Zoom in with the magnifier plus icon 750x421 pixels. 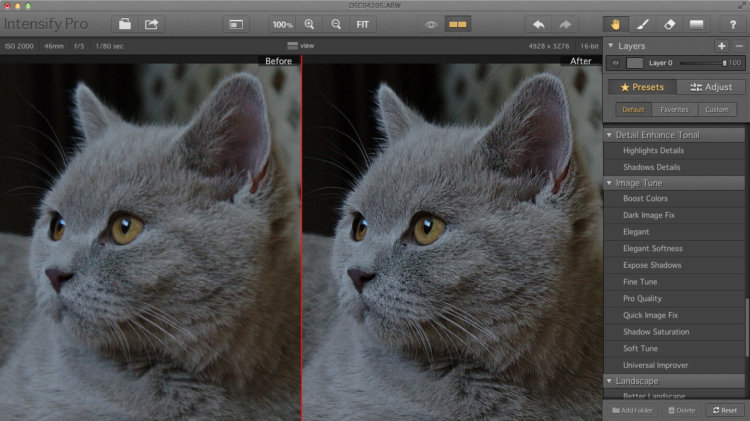(x=309, y=24)
